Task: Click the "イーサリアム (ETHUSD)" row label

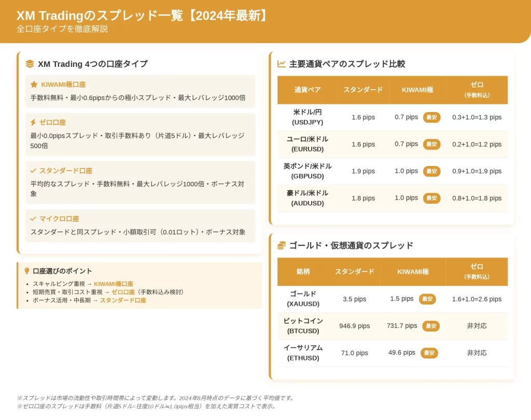Action: pos(303,353)
